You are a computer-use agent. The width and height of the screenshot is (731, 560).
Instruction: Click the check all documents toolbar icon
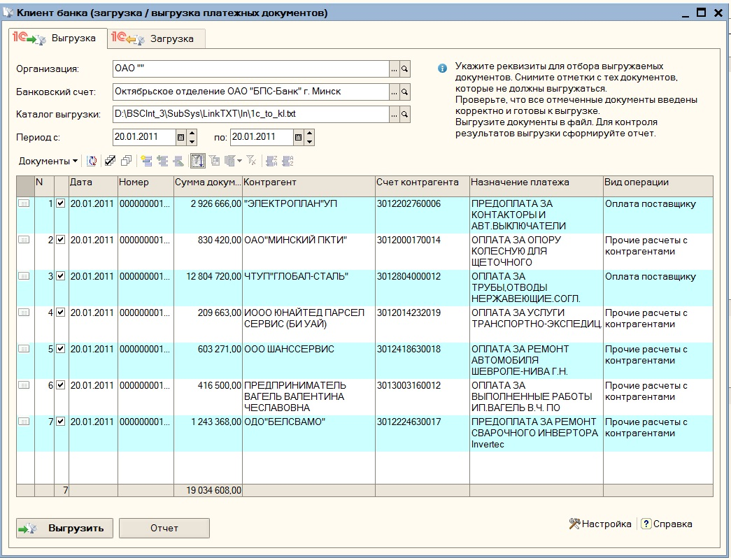tap(110, 161)
